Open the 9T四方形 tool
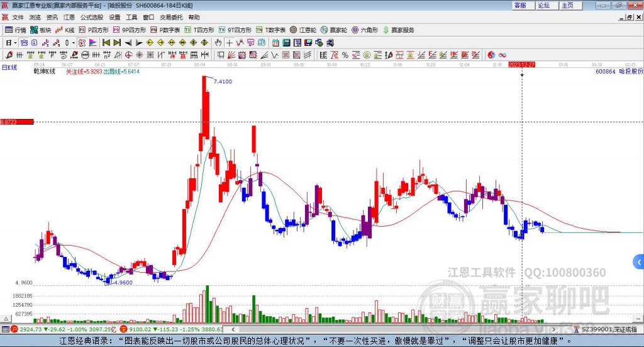This screenshot has height=347, width=644. 235,30
